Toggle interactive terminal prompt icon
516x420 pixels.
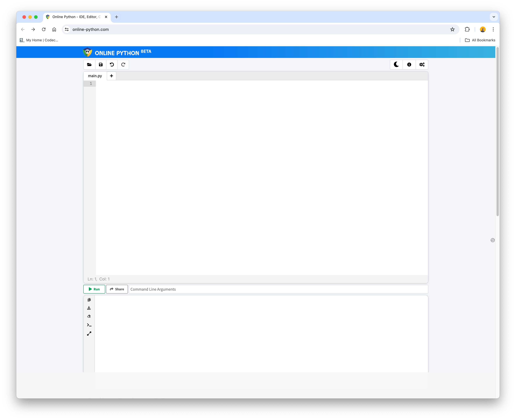click(89, 325)
